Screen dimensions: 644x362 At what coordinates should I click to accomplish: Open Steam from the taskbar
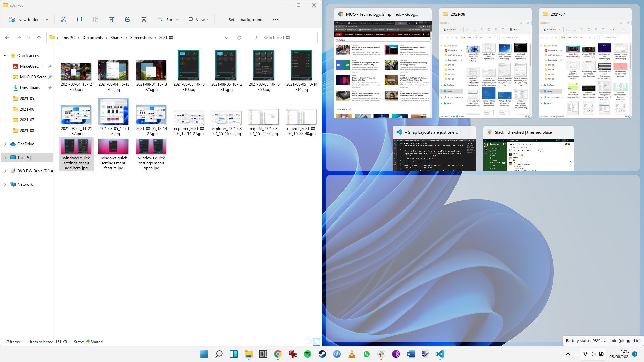point(322,354)
